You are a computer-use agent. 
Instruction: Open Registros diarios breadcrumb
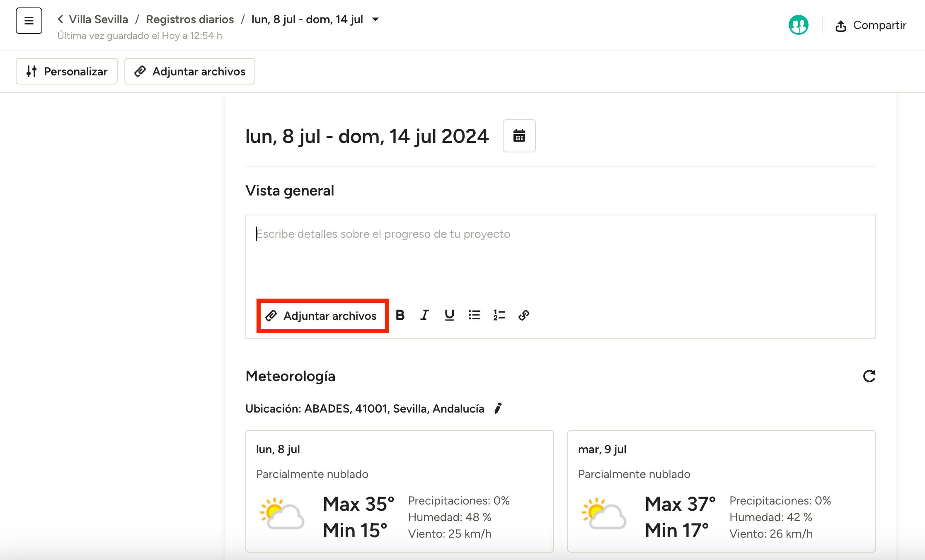[x=190, y=19]
